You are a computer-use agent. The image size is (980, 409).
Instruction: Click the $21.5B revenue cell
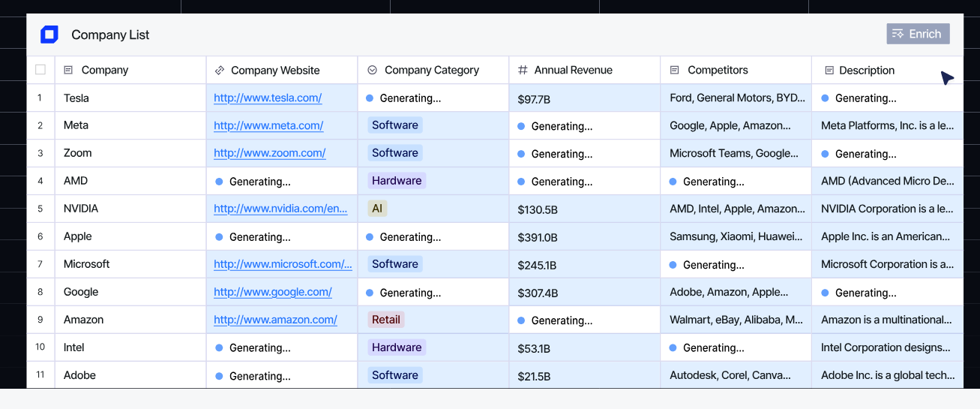(x=585, y=375)
